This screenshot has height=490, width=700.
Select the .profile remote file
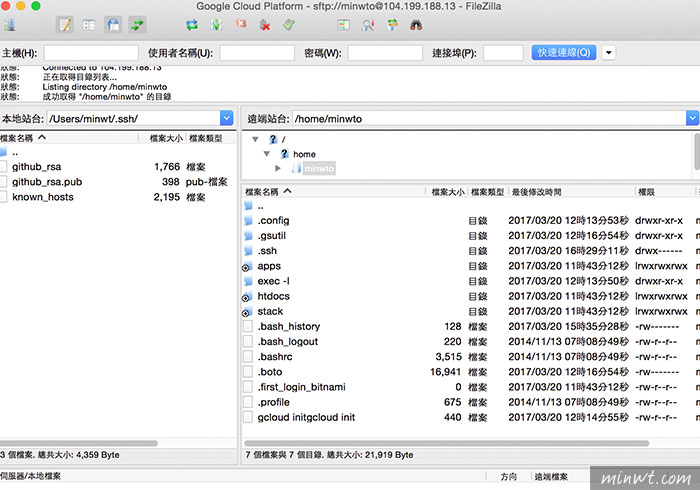[471, 403]
